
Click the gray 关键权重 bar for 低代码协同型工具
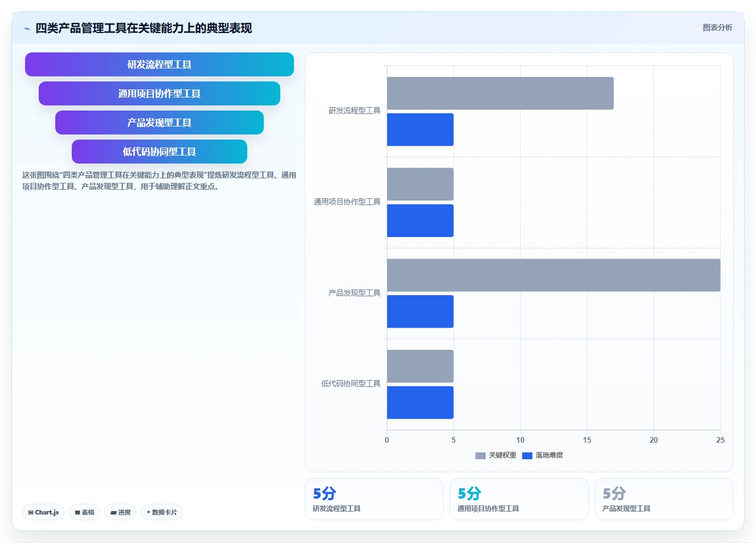tap(420, 366)
